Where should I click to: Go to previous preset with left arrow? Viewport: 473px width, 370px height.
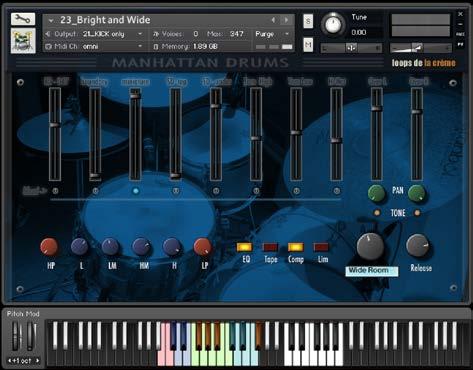(x=273, y=20)
